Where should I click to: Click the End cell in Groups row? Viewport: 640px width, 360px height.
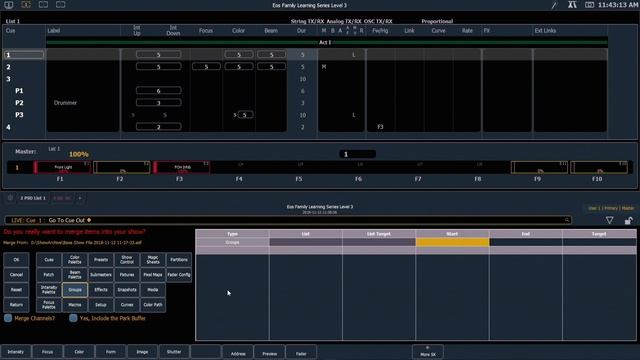[526, 242]
